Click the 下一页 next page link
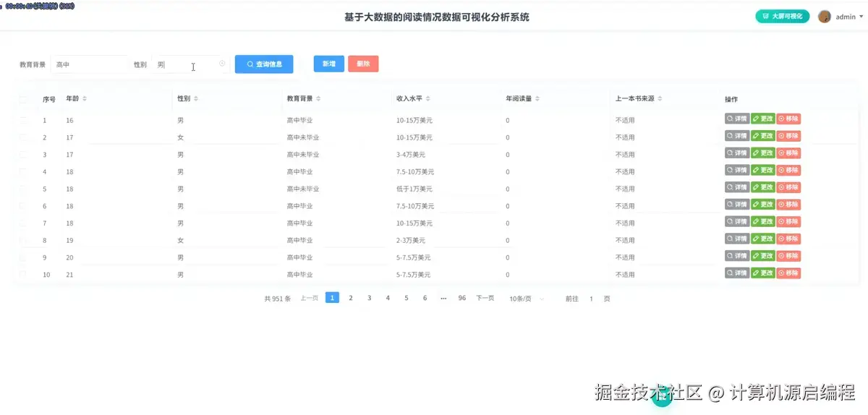This screenshot has height=415, width=868. pos(485,298)
